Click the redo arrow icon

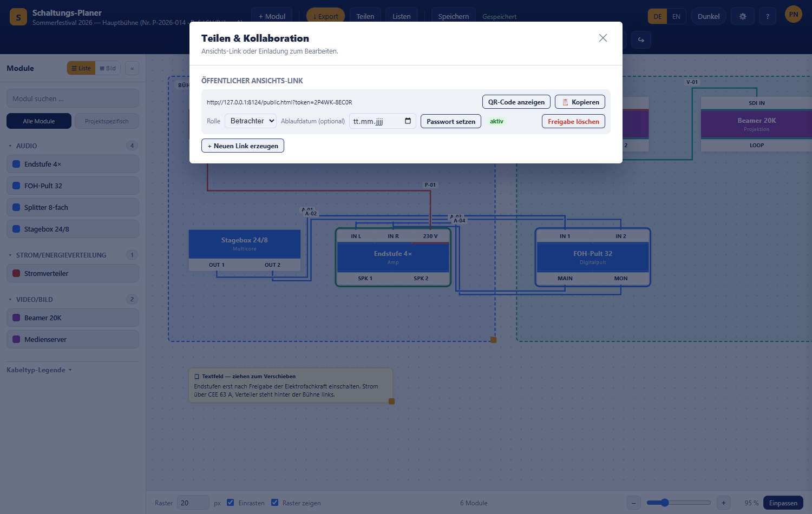point(641,39)
